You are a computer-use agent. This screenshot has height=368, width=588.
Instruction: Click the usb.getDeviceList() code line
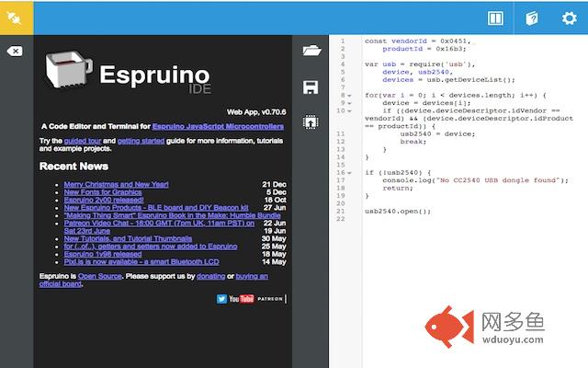(x=448, y=80)
